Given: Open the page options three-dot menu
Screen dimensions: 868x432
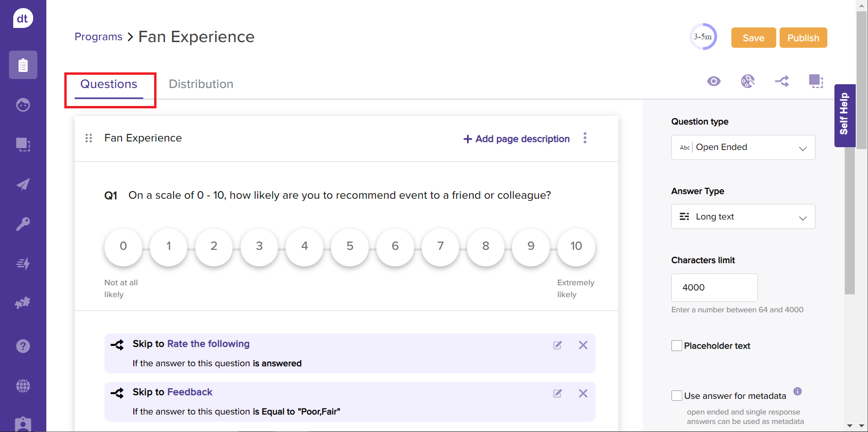Looking at the screenshot, I should [585, 138].
